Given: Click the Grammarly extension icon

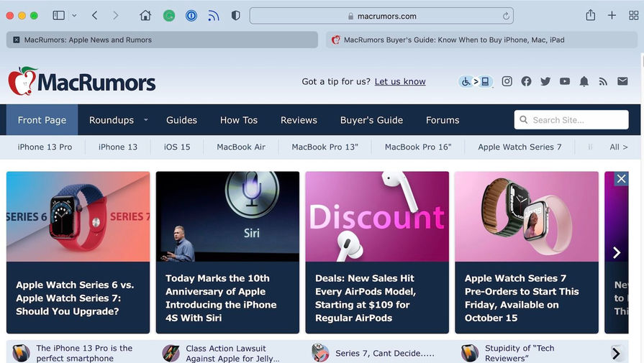Looking at the screenshot, I should (x=169, y=16).
